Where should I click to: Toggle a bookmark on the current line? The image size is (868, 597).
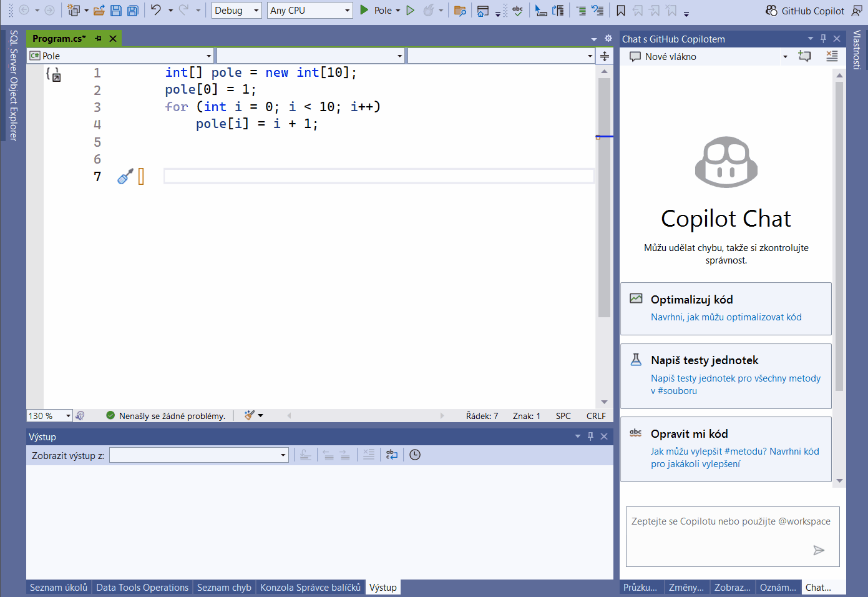tap(621, 11)
